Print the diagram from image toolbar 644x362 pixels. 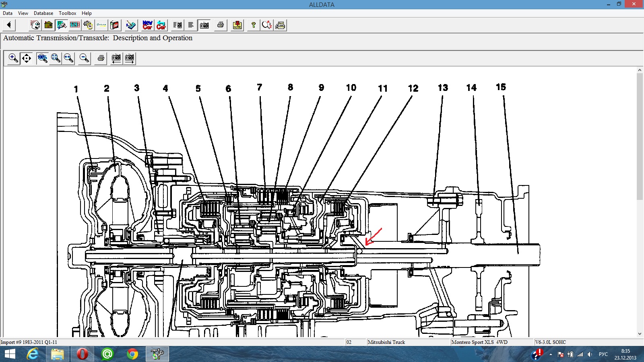tap(101, 58)
